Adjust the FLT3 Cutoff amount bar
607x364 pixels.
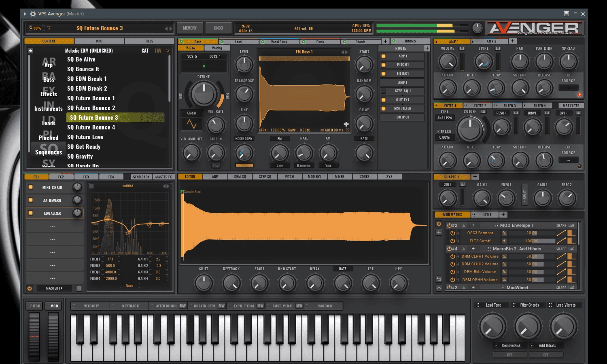[531, 241]
